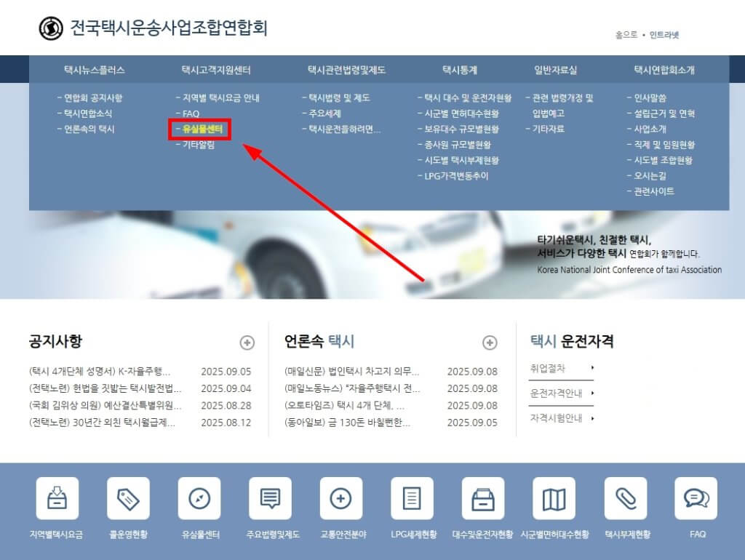745x560 pixels.
Task: Open the 택시통계 top menu
Action: 460,71
